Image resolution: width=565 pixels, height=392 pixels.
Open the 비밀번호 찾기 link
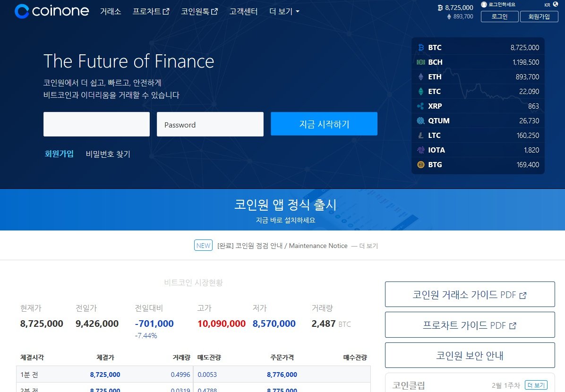click(x=108, y=154)
